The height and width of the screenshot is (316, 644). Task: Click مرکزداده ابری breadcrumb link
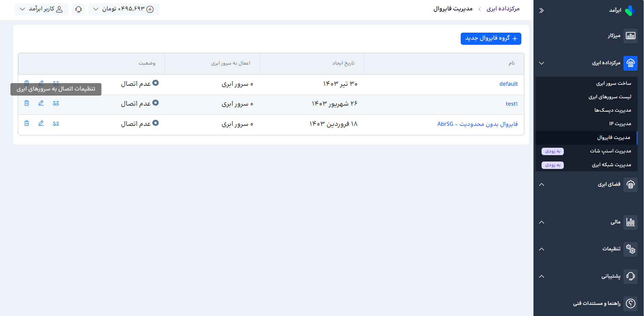(x=503, y=9)
